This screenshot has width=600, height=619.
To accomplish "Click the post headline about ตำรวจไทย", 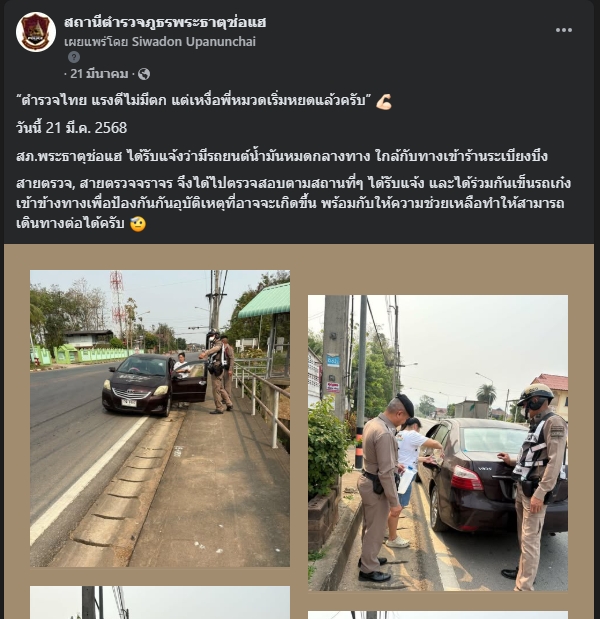I will 194,101.
